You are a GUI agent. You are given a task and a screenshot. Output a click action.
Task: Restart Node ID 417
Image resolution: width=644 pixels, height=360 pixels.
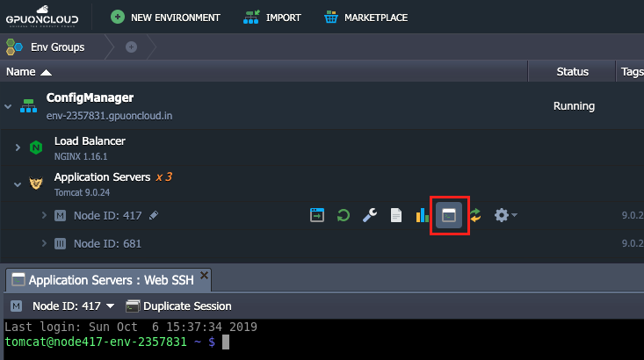344,215
